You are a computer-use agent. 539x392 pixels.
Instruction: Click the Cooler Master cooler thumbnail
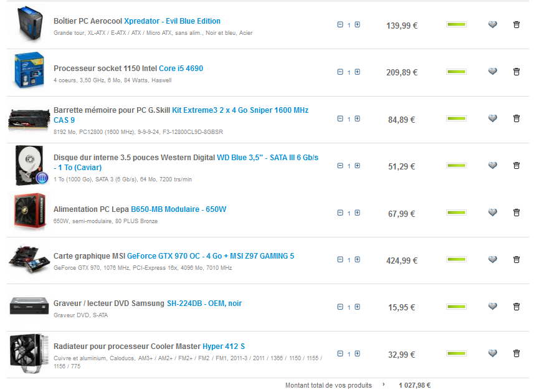point(29,353)
